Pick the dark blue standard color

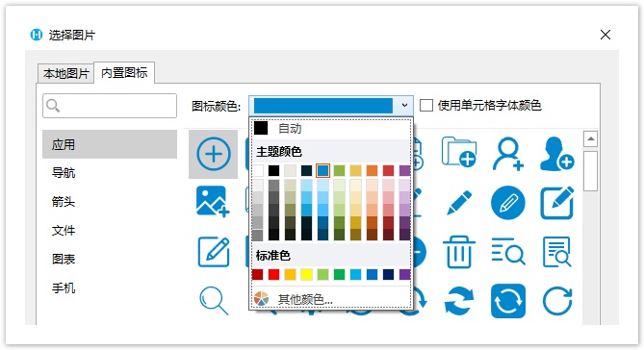pos(389,274)
